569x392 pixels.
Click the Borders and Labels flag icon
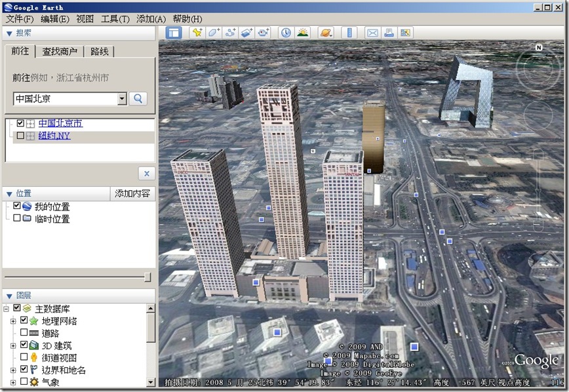tap(33, 370)
